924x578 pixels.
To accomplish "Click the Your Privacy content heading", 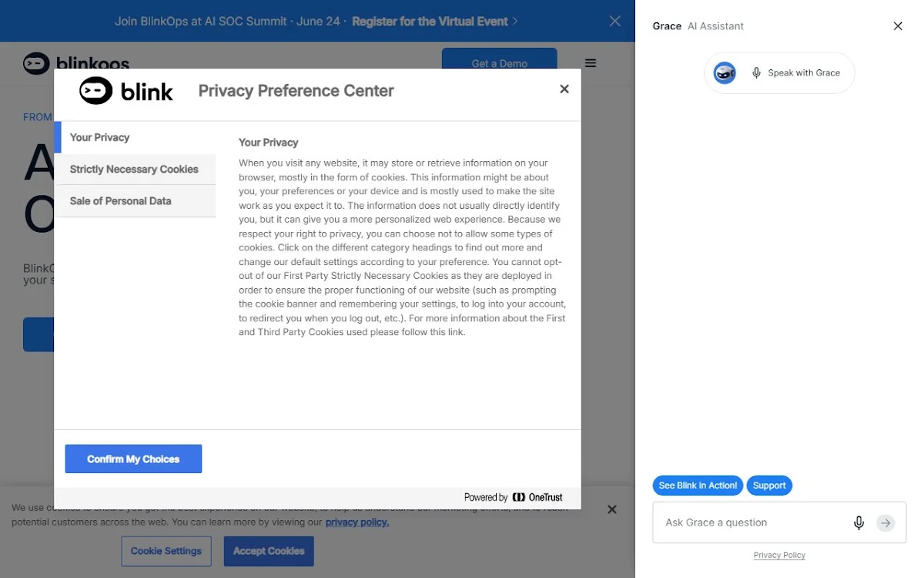I will 268,143.
